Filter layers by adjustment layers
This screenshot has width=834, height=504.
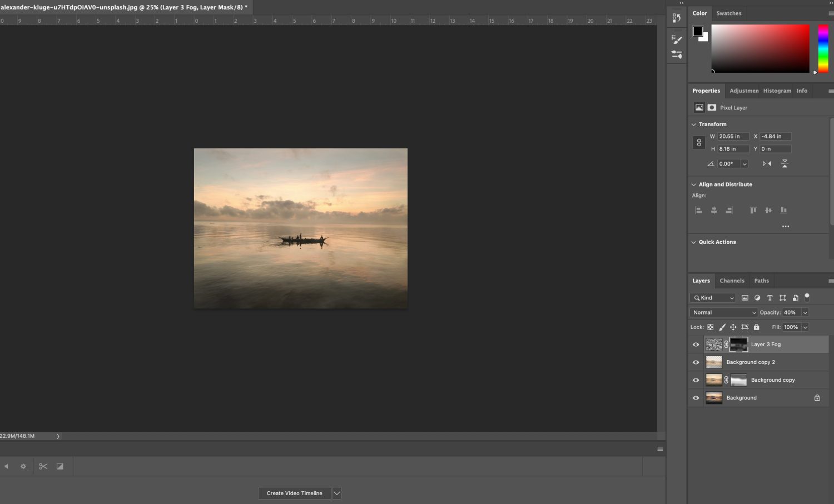(757, 298)
